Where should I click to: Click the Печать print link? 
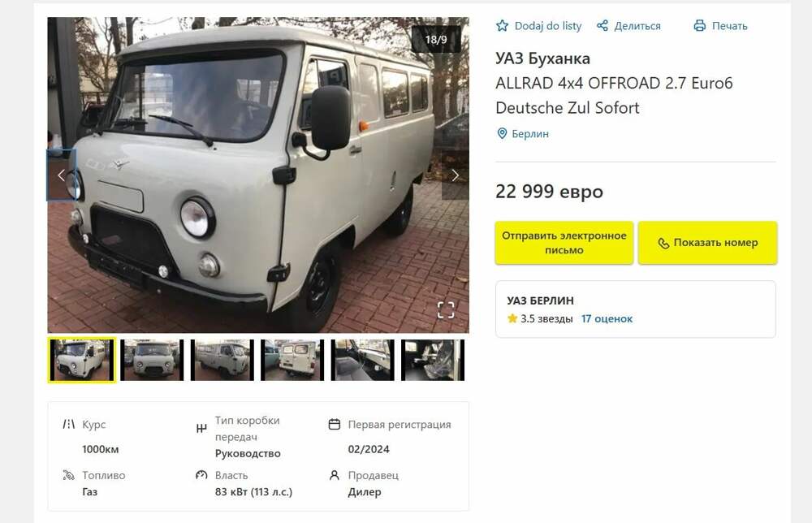click(729, 26)
